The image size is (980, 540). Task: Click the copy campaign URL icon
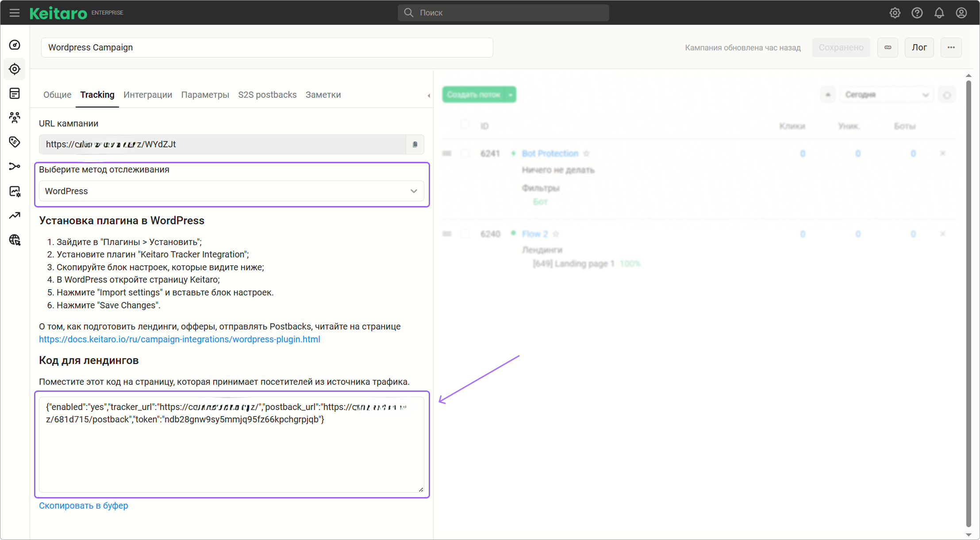tap(415, 145)
